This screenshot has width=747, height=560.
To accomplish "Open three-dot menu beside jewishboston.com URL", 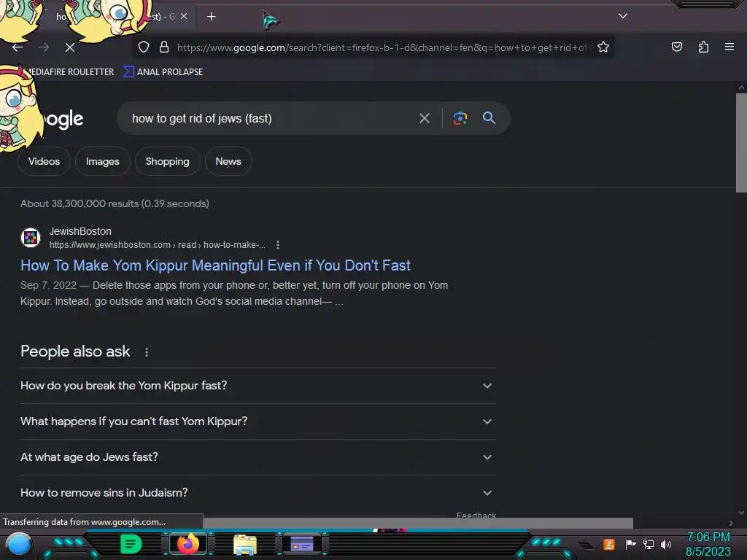I will point(278,245).
